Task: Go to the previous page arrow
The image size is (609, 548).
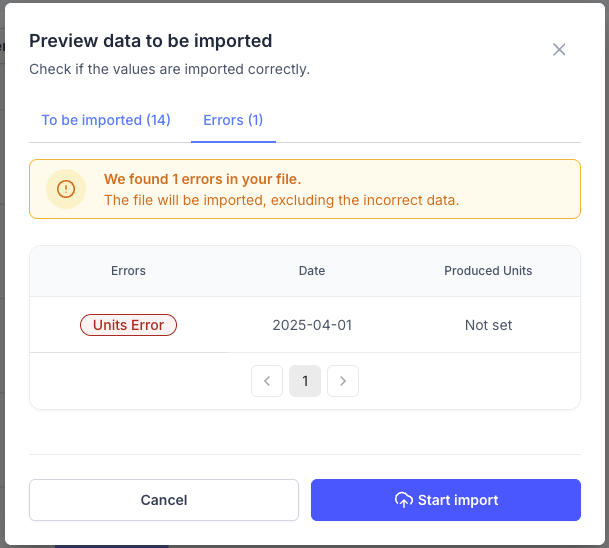Action: [x=267, y=381]
